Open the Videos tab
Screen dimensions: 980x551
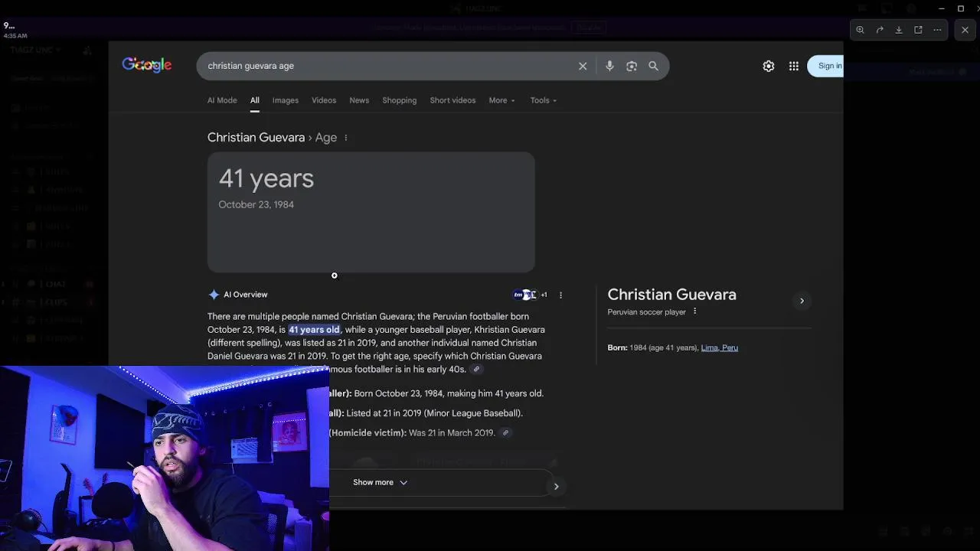[324, 100]
